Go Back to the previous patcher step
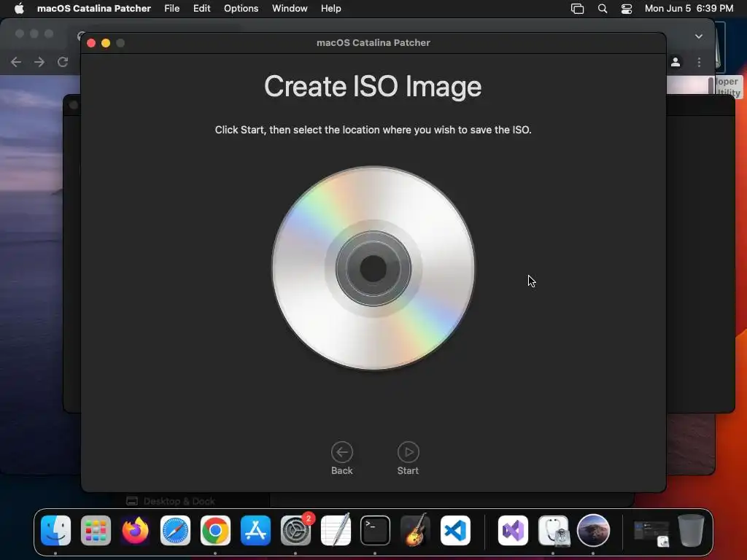 tap(342, 458)
